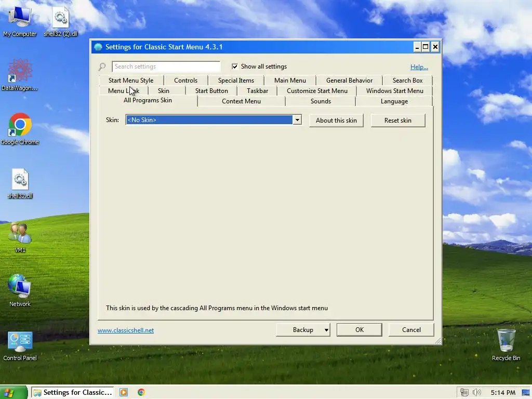
Task: Open network status tray icon
Action: pyautogui.click(x=464, y=393)
